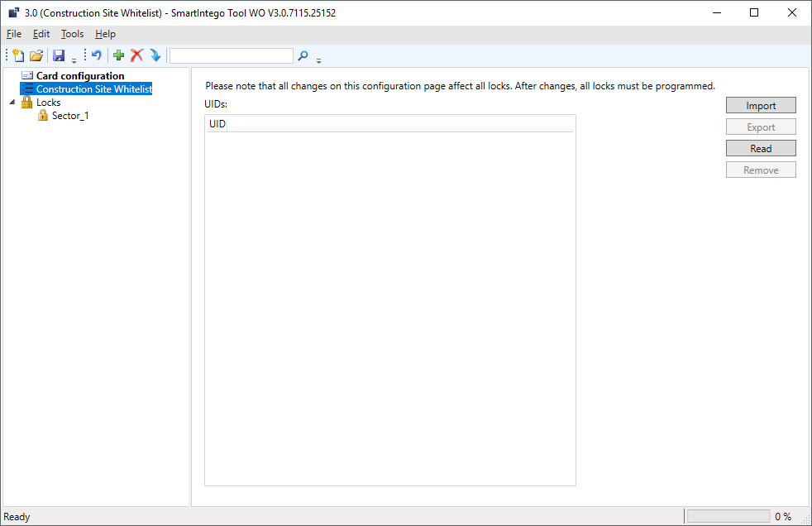Click the Undo arrow icon
The height and width of the screenshot is (526, 812).
point(97,55)
